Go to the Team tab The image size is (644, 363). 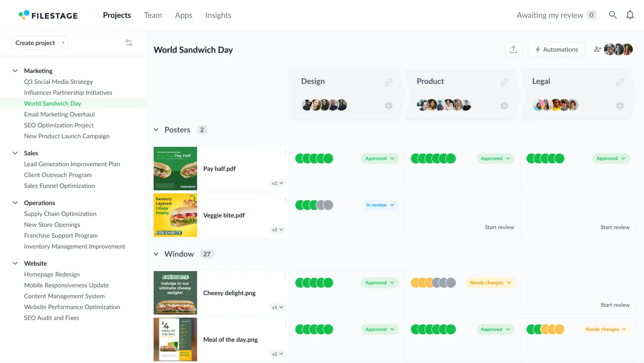(x=153, y=15)
